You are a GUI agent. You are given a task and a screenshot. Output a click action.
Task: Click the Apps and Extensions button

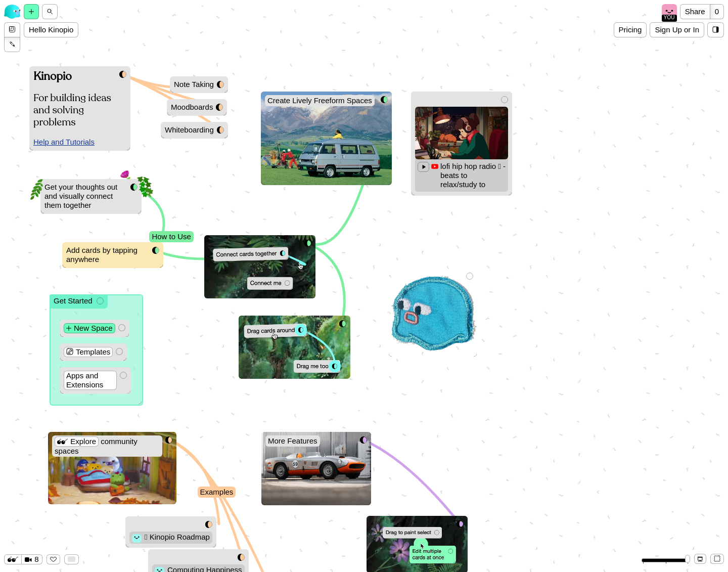tap(90, 380)
